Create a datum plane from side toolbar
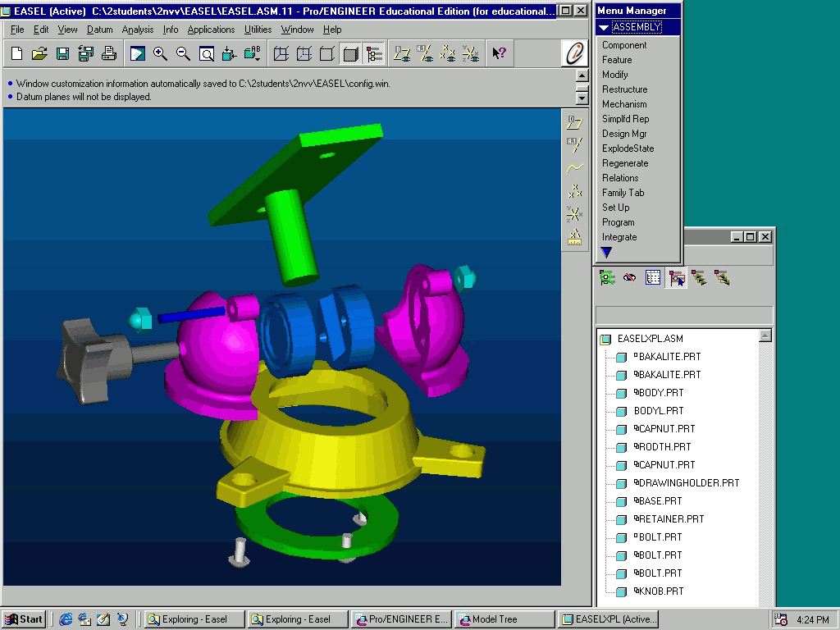840x630 pixels. click(575, 123)
